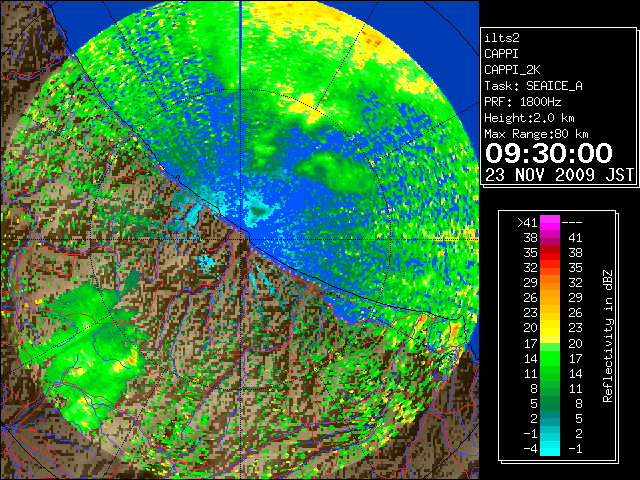Click the orange 29-32 dBZ color swatch
The height and width of the screenshot is (480, 640).
tap(550, 282)
